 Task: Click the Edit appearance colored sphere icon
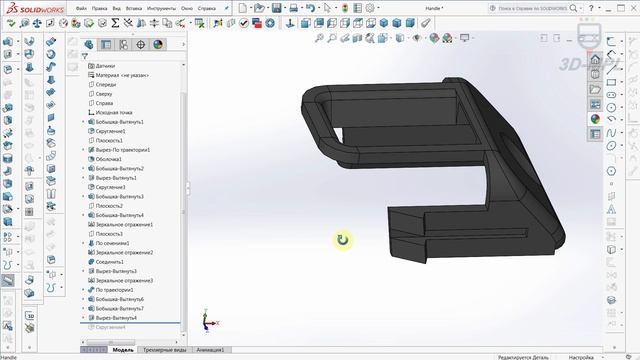point(434,38)
